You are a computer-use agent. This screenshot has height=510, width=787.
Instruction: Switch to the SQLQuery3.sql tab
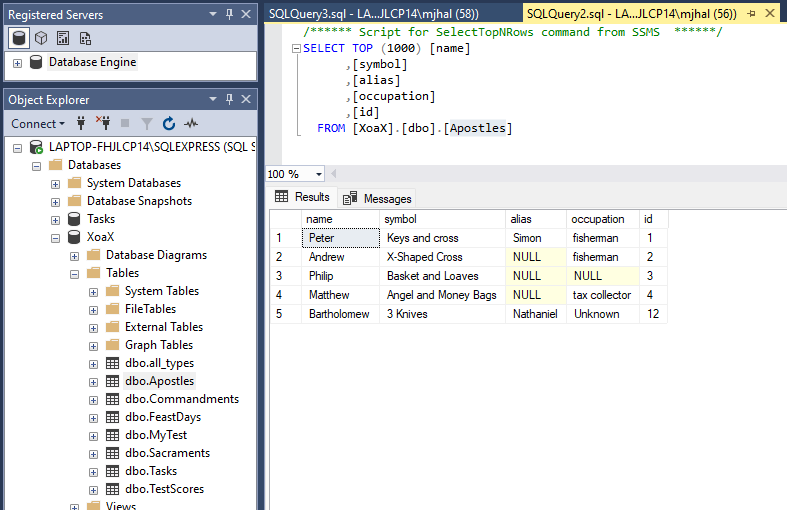click(x=373, y=13)
